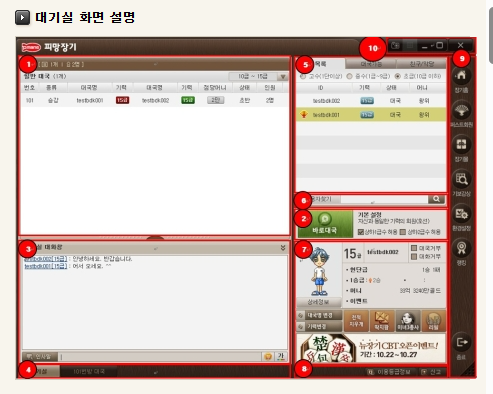Click the 대국명 변경 button

point(319,315)
